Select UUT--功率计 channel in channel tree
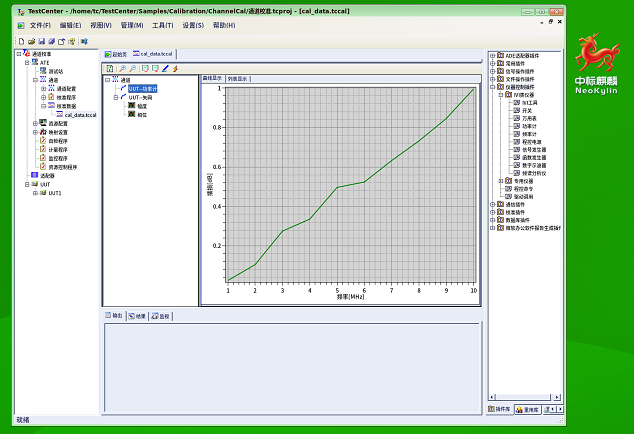 coord(142,88)
